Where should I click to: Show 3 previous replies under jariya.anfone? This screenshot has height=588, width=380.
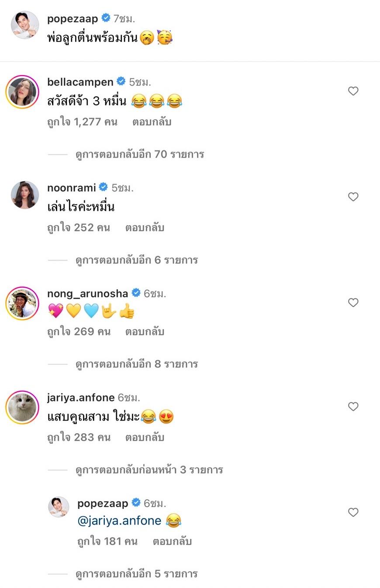[x=149, y=470]
